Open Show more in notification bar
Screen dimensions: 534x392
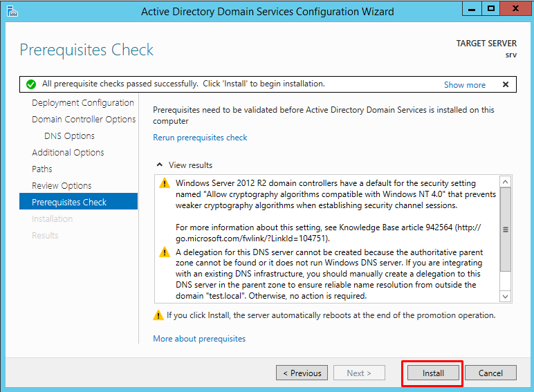tap(465, 85)
